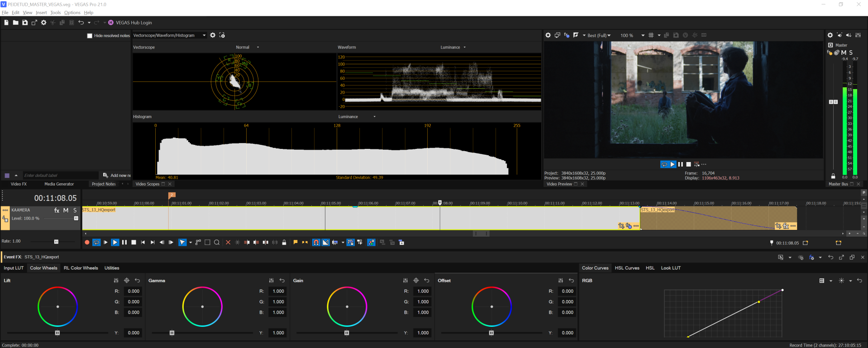The width and height of the screenshot is (868, 348).
Task: Click the red X delete icon
Action: tap(228, 243)
